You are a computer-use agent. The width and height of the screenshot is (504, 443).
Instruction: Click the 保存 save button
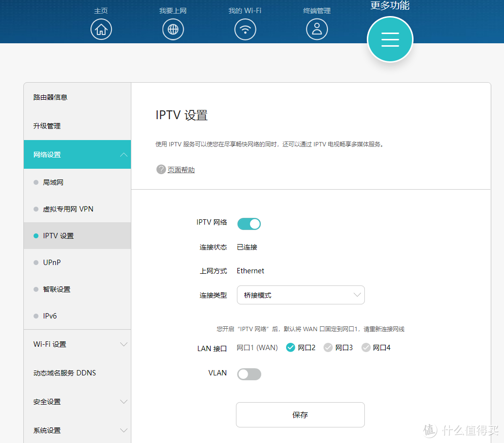pos(300,415)
